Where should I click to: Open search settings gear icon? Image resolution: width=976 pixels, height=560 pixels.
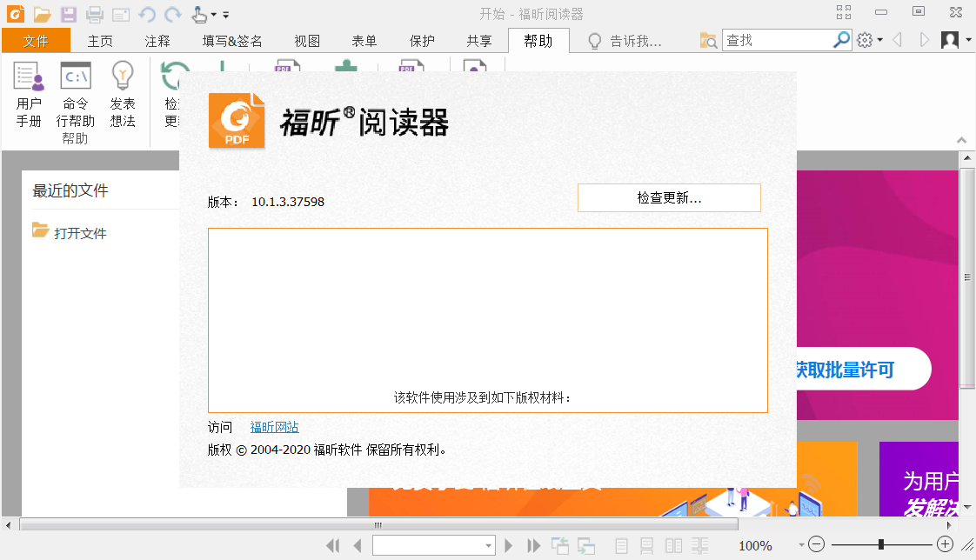click(865, 41)
